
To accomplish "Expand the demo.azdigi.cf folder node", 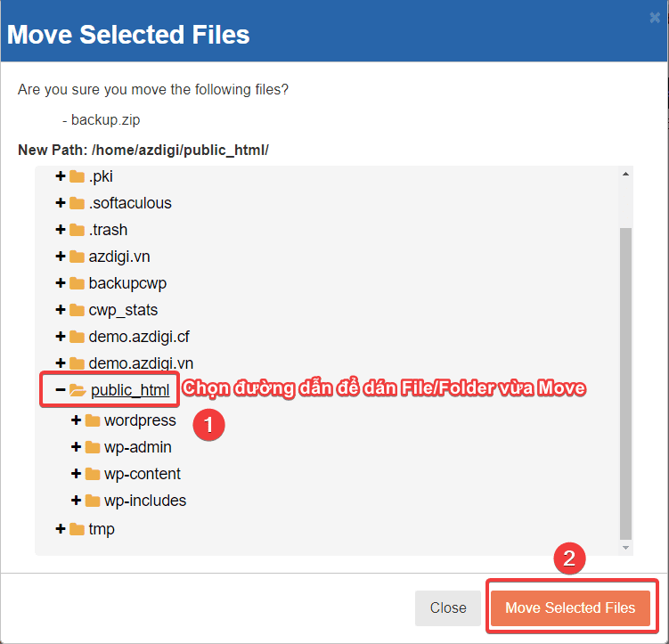I will coord(61,337).
